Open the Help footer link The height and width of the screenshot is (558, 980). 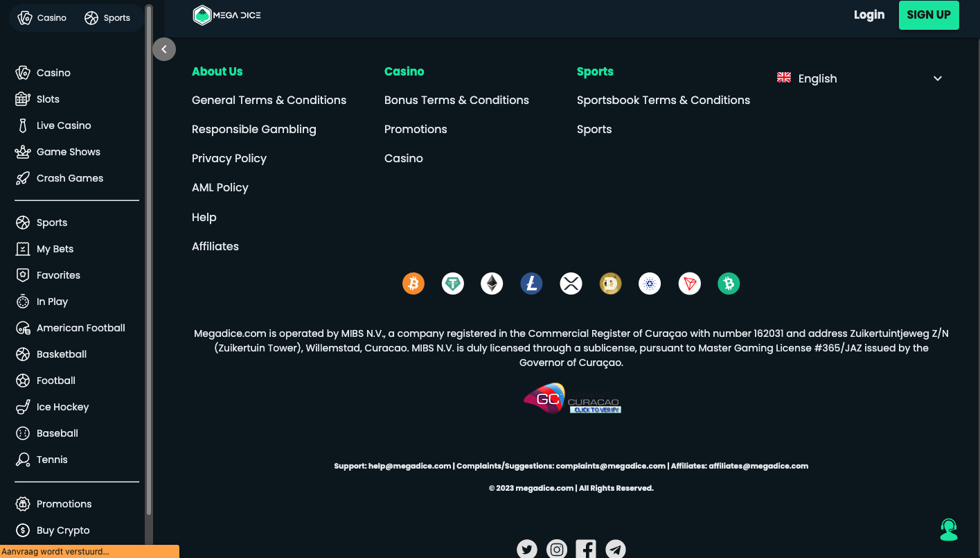pyautogui.click(x=204, y=218)
